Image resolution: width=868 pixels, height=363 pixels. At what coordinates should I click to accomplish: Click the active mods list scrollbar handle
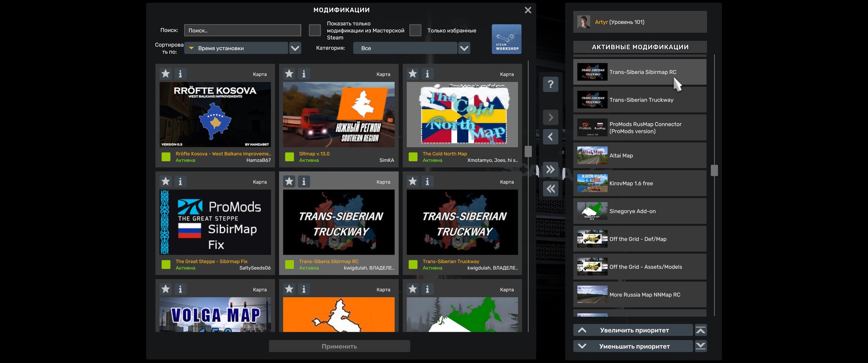pyautogui.click(x=714, y=170)
